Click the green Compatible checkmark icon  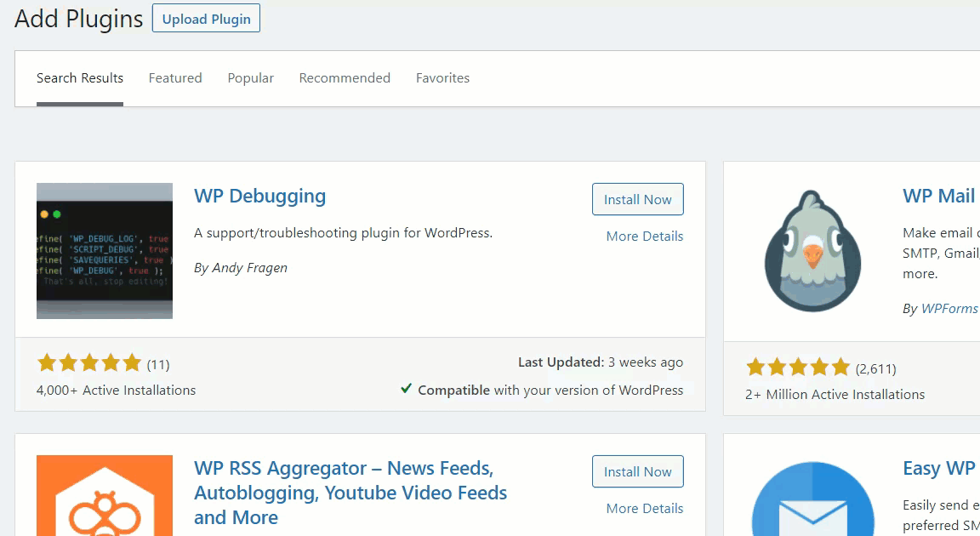(x=407, y=389)
